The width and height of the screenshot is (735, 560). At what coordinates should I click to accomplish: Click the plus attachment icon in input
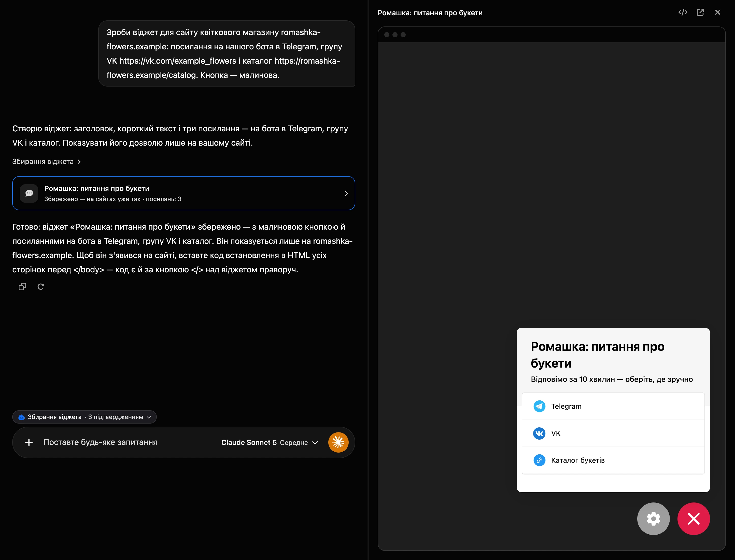click(29, 442)
